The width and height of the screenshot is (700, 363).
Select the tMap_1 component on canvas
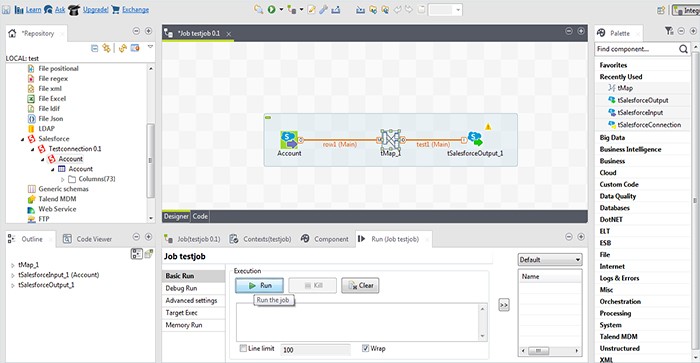pos(390,140)
